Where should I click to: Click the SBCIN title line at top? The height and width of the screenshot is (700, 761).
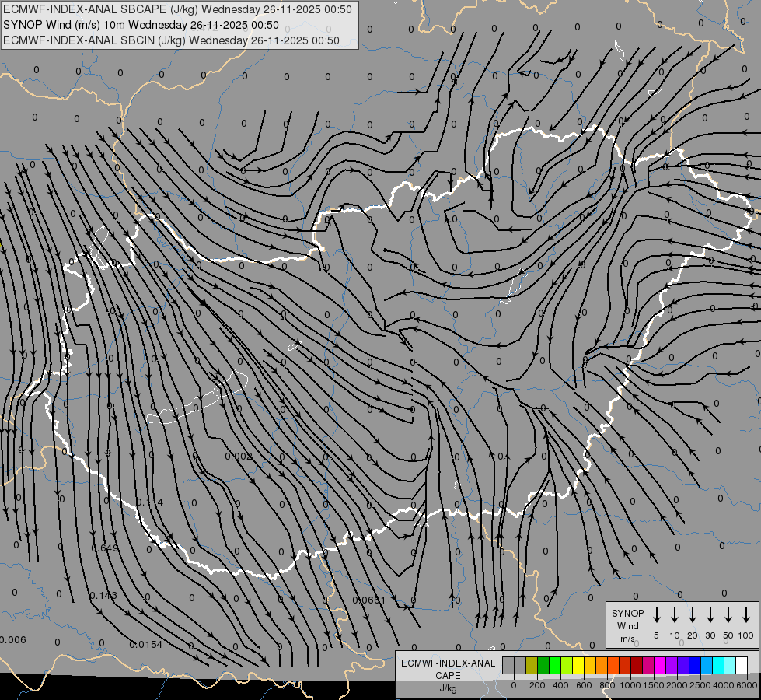coord(171,40)
